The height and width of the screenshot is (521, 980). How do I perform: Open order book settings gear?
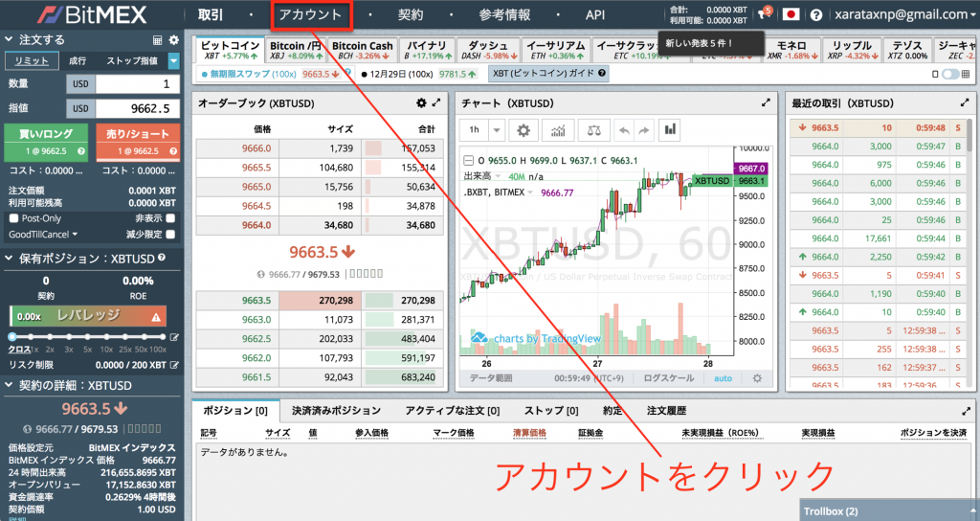(421, 102)
